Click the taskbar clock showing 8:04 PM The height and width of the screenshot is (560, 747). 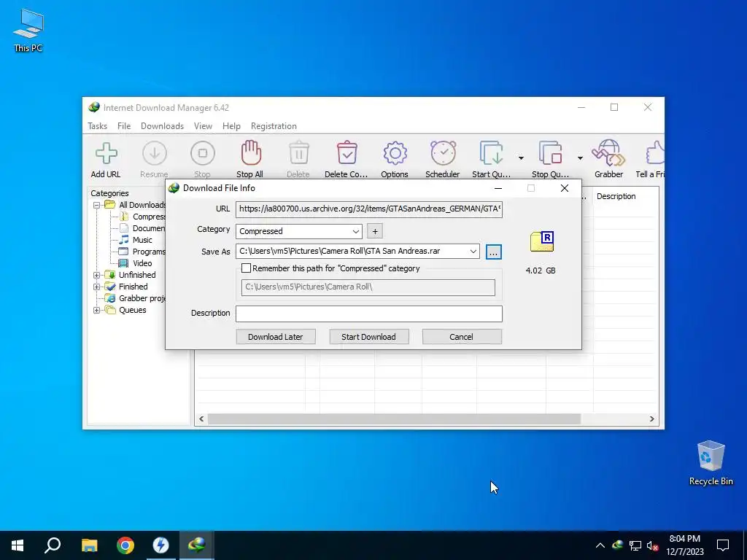[684, 545]
